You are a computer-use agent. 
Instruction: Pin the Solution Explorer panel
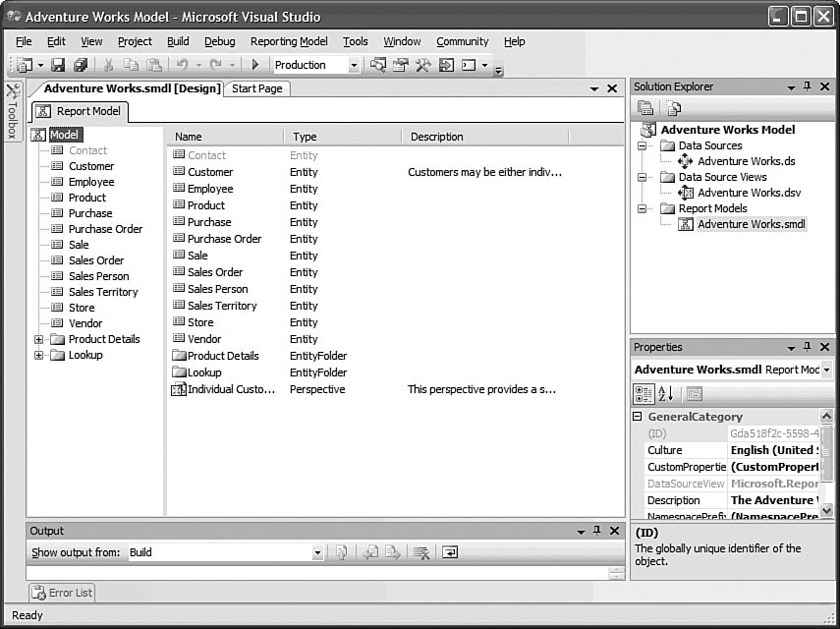(808, 86)
